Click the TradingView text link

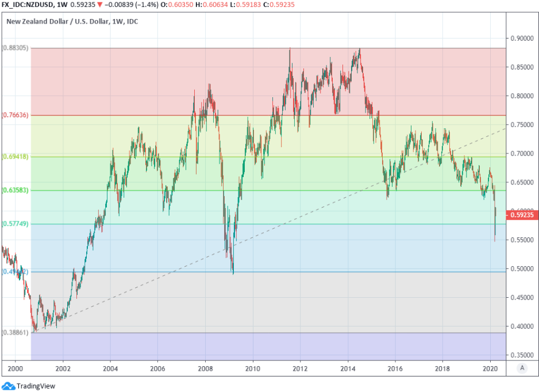[36, 386]
